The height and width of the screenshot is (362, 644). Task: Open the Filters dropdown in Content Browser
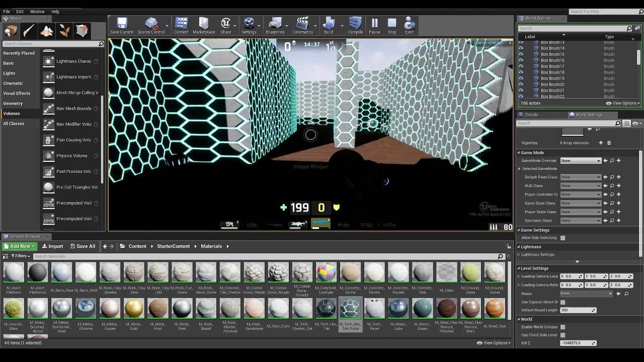(x=20, y=256)
